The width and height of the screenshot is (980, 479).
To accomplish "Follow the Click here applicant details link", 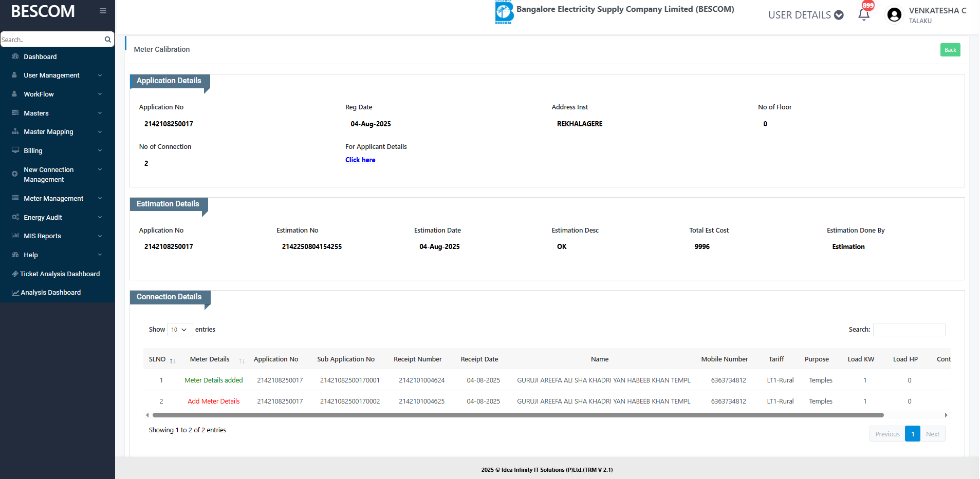I will pos(360,160).
